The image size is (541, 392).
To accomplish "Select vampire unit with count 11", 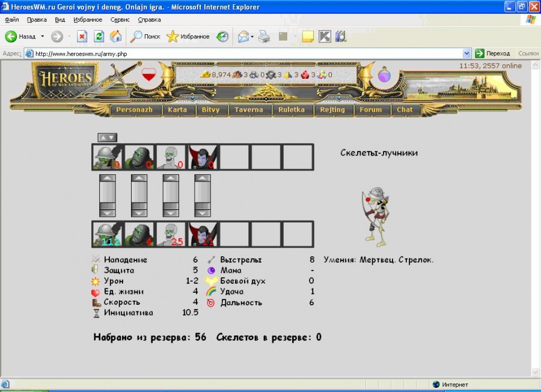I will click(203, 234).
